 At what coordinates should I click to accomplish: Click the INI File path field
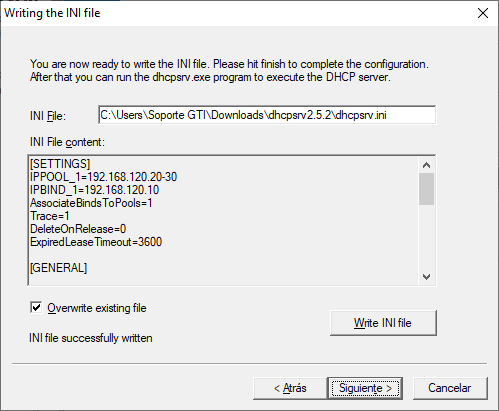[267, 115]
